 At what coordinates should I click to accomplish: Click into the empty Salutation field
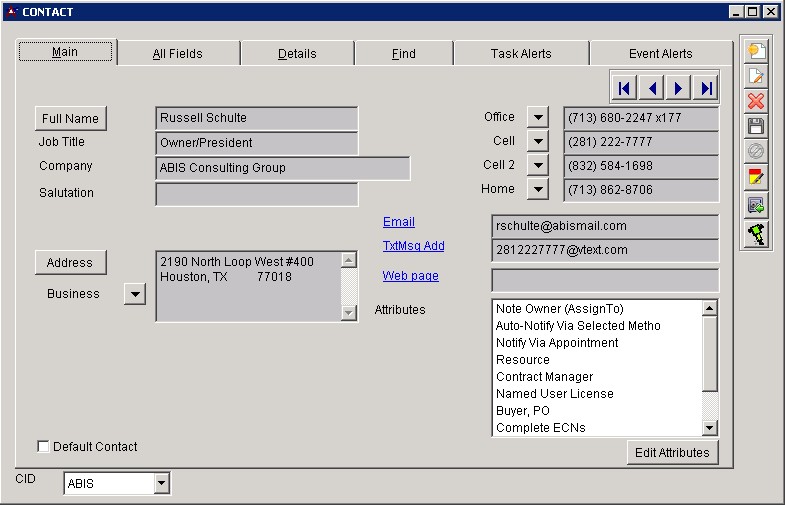click(256, 194)
